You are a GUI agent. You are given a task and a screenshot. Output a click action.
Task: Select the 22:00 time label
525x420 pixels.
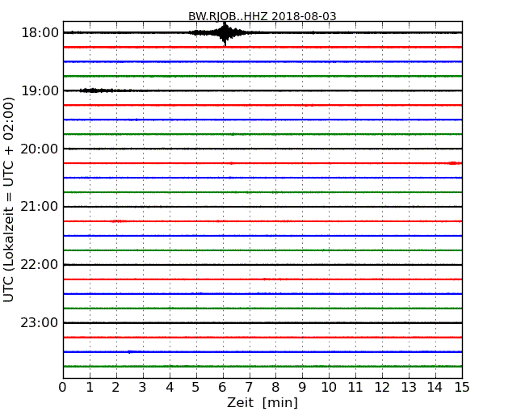click(40, 265)
